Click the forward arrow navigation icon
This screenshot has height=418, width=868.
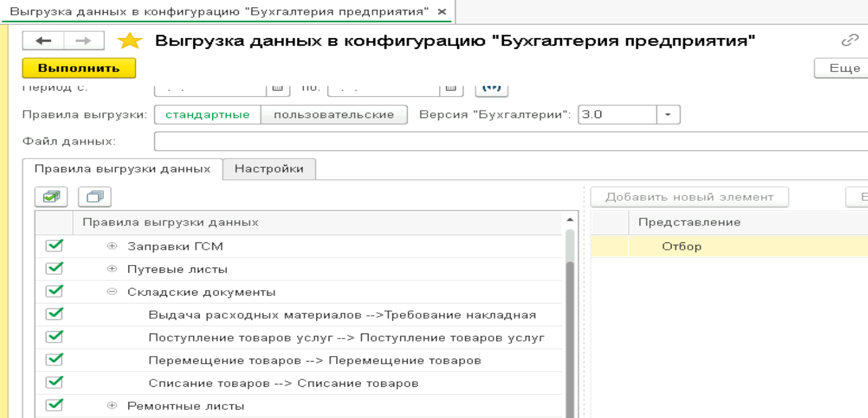point(83,41)
